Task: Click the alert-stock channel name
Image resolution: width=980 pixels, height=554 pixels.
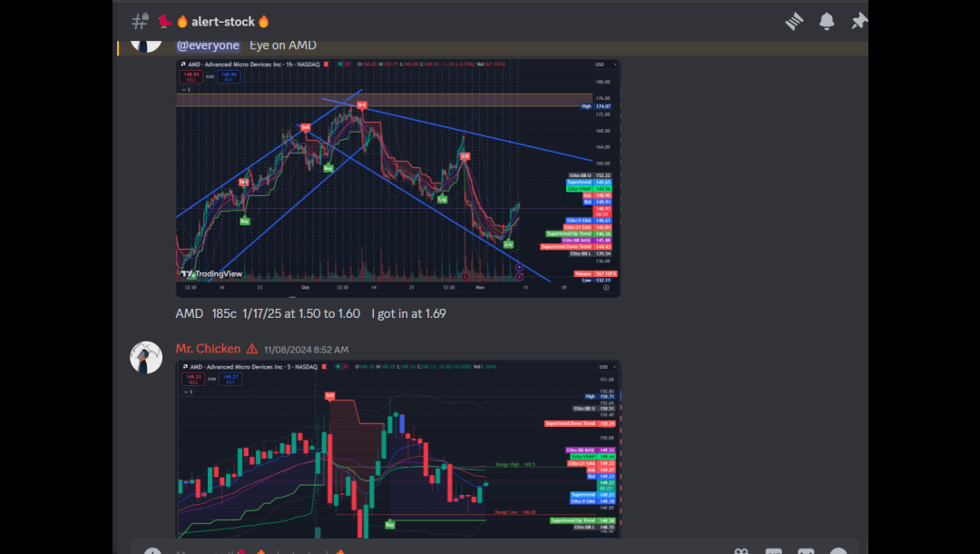Action: [x=222, y=22]
